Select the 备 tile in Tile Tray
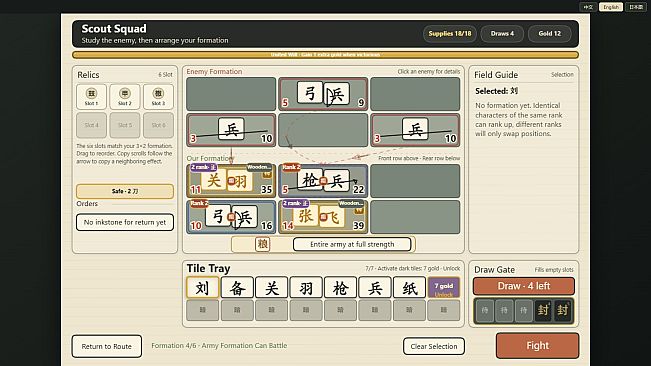651x366 pixels. click(237, 287)
